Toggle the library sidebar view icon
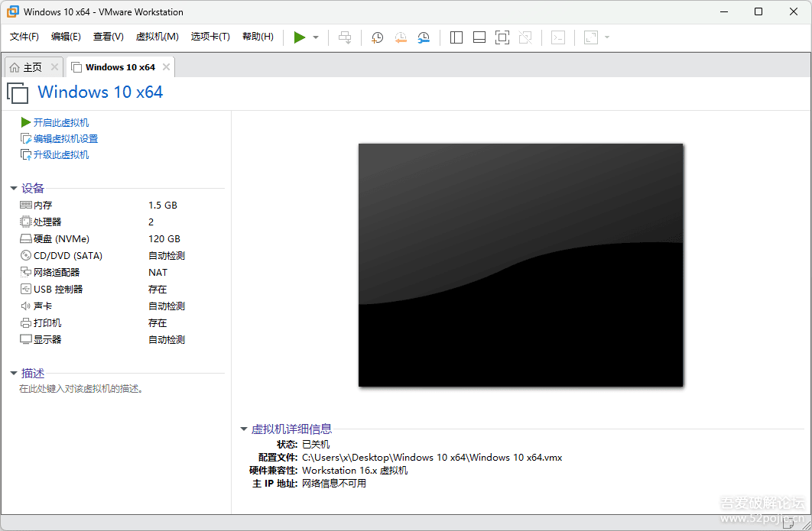Screen dimensions: 812x531 [x=456, y=37]
